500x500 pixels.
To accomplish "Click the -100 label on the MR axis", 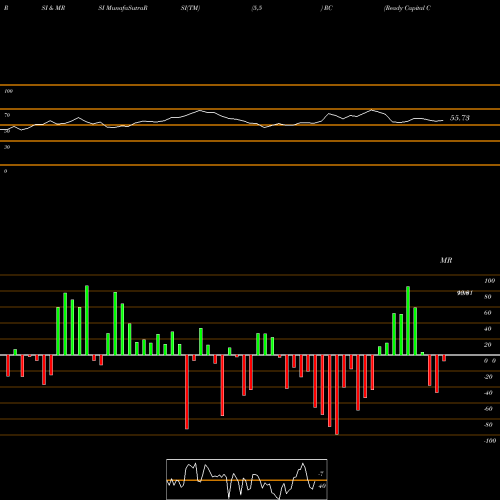I will click(490, 441).
